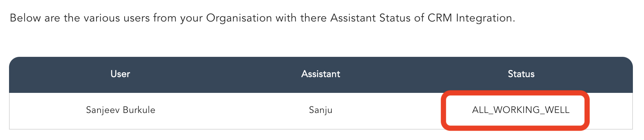
Task: Click the word "of" before CRM
Action: point(419,18)
